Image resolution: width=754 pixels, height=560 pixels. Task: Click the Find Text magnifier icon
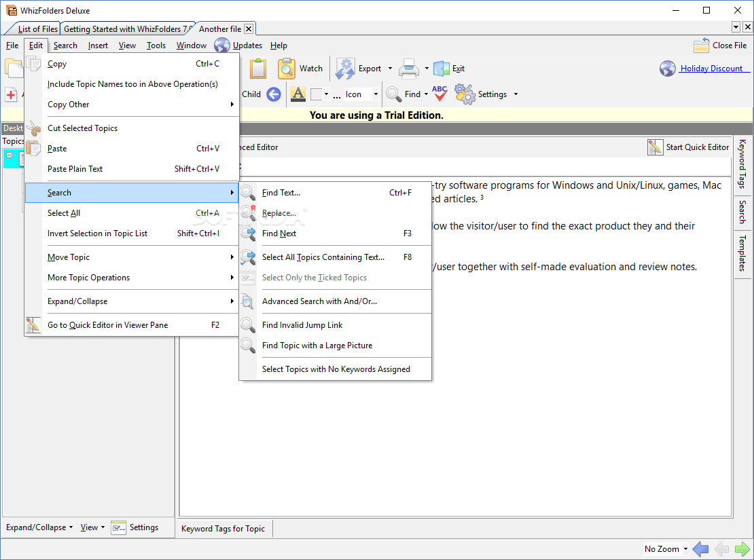248,193
